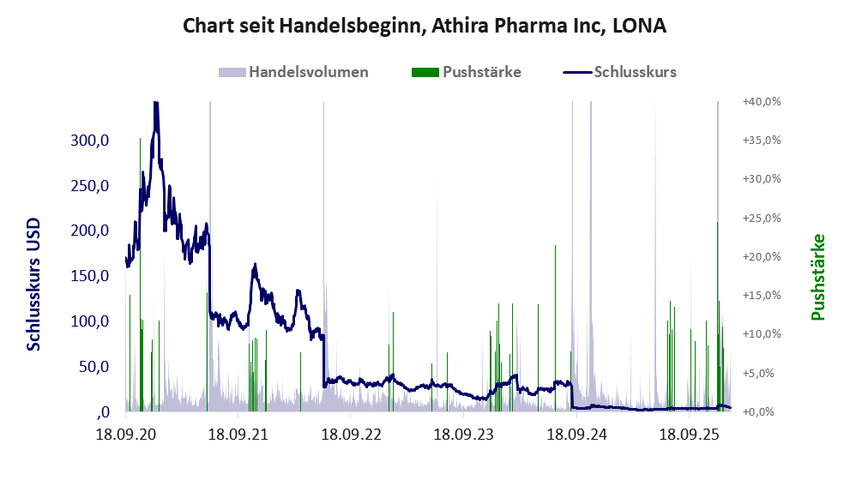Viewport: 850px width, 504px height.
Task: Click the gray Handelsvolumen legend swatch
Action: click(x=232, y=72)
